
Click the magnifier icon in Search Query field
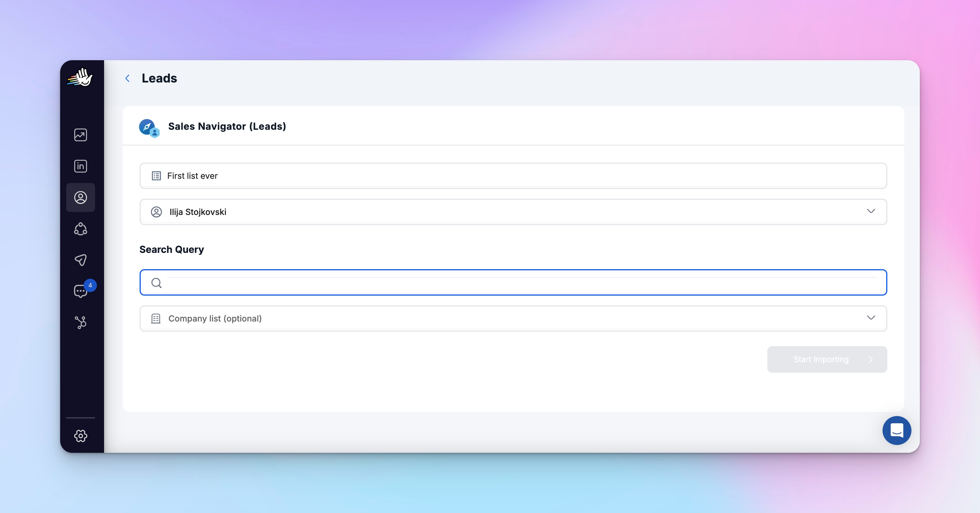(156, 283)
